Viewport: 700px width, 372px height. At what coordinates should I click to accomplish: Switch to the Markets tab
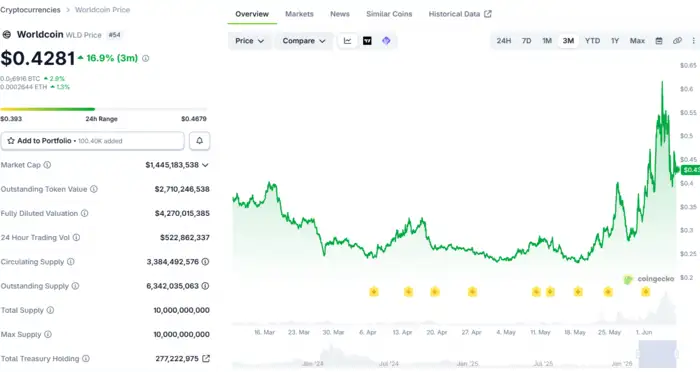[299, 14]
